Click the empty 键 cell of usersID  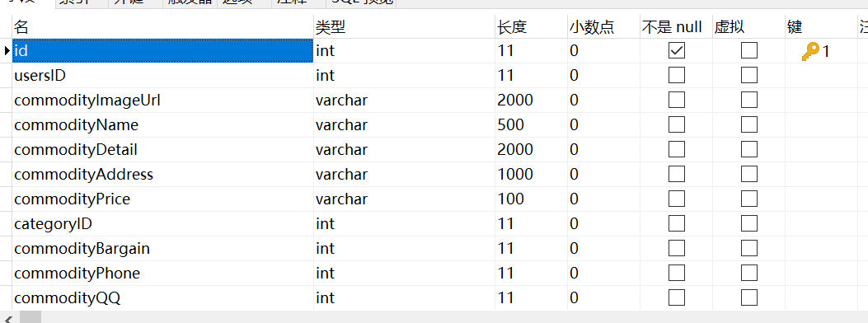(x=821, y=75)
